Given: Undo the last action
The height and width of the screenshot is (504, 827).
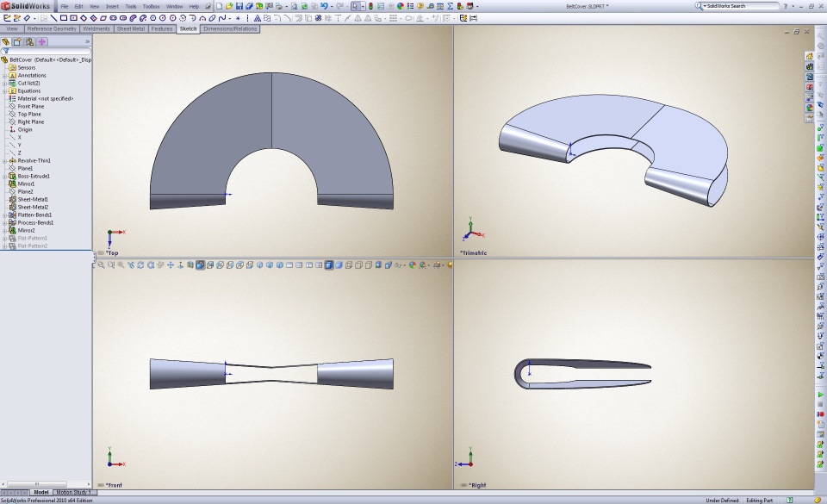Looking at the screenshot, I should coord(324,6).
